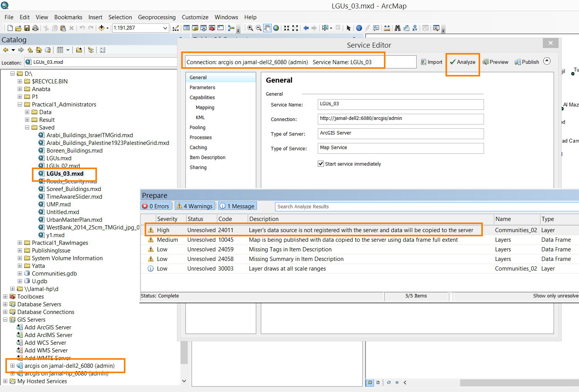The height and width of the screenshot is (392, 579).
Task: Click the Import button
Action: click(431, 62)
